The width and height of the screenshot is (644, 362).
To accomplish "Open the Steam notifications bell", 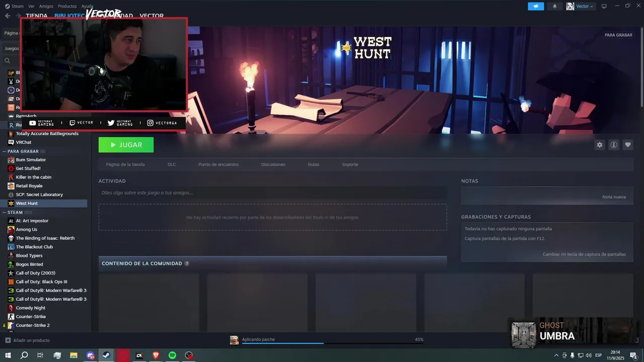I will click(555, 6).
